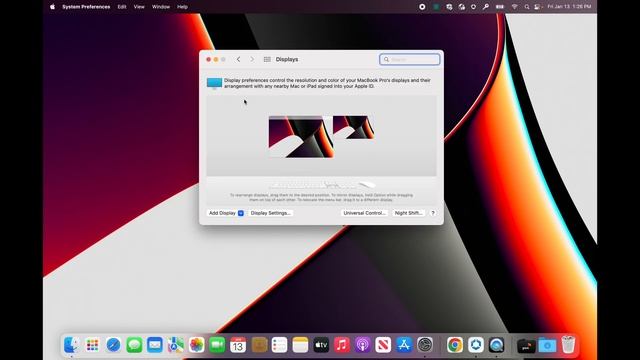Open Launchpad in the Dock

tap(92, 345)
